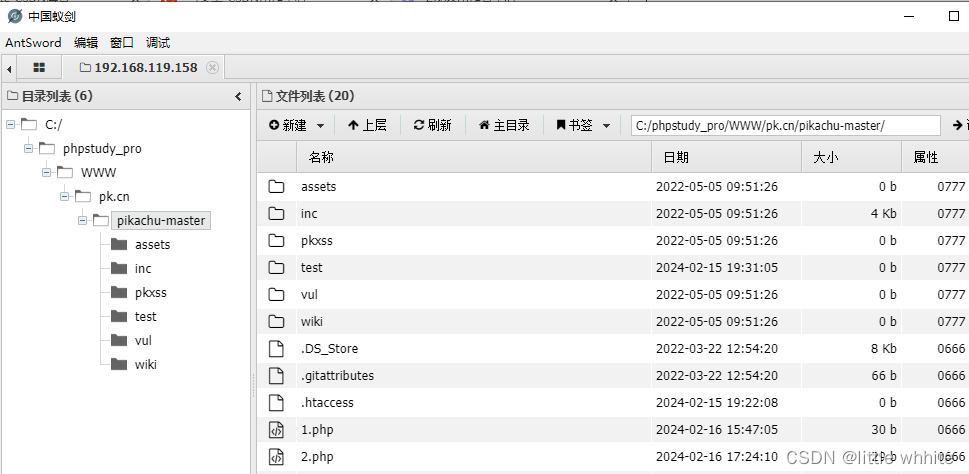969x474 pixels.
Task: Click the pk.cn folder icon in tree
Action: (82, 196)
